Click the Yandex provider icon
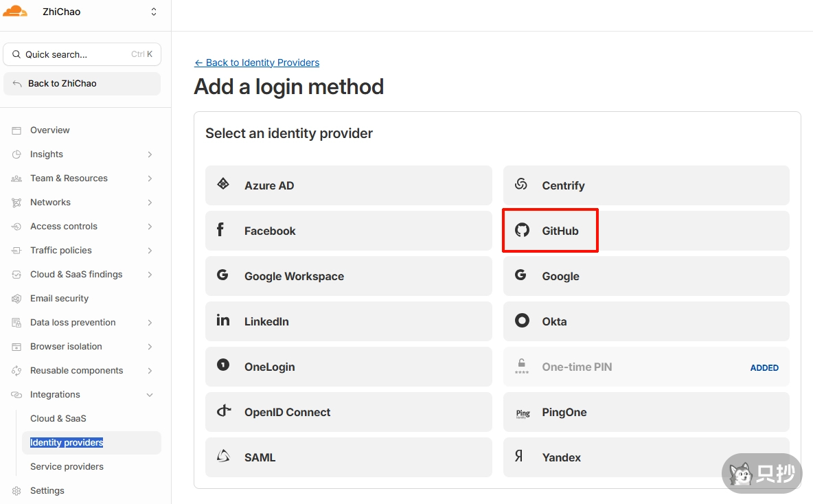This screenshot has height=504, width=813. (x=519, y=457)
